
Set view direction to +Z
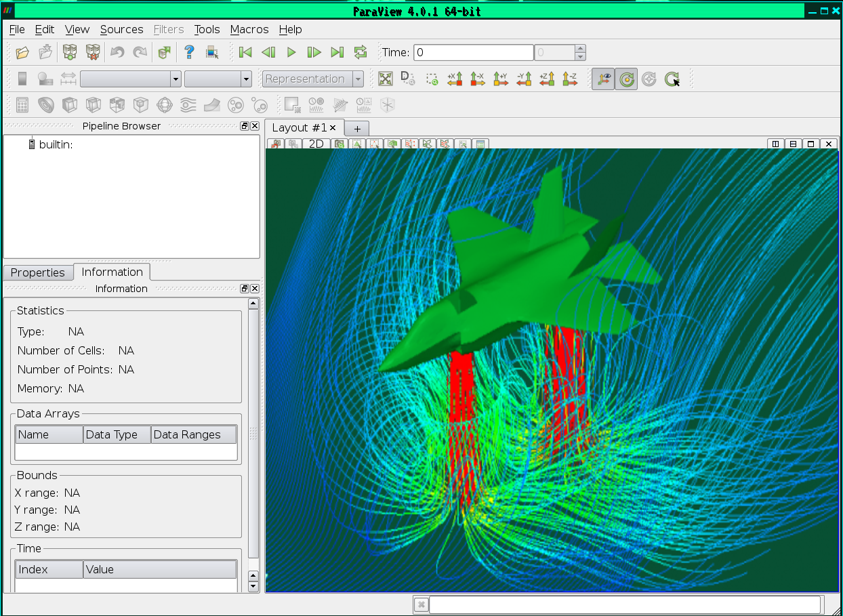pos(547,79)
